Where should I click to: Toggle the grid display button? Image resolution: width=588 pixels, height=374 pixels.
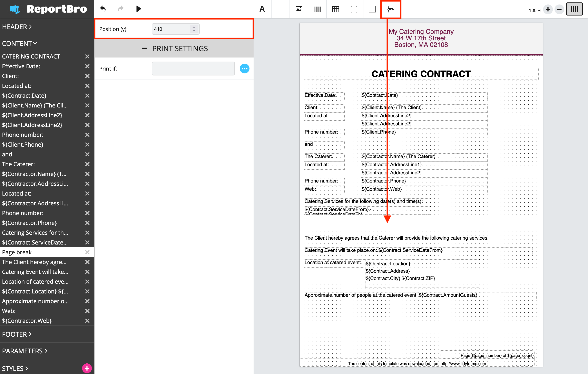574,9
